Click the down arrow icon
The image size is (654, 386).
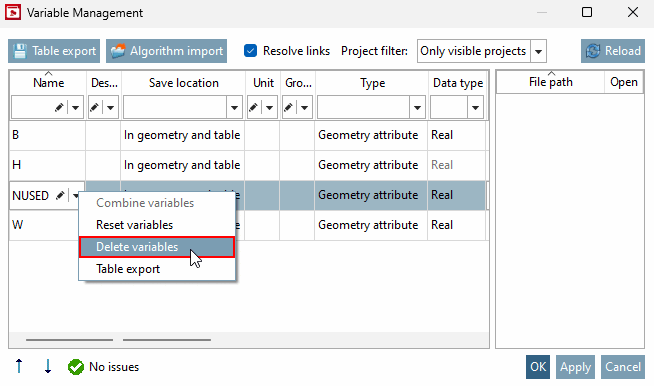point(48,366)
